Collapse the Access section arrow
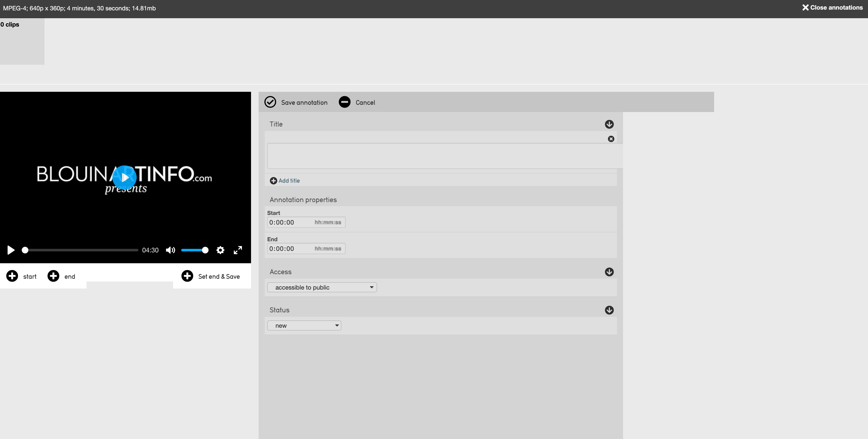 pyautogui.click(x=609, y=272)
